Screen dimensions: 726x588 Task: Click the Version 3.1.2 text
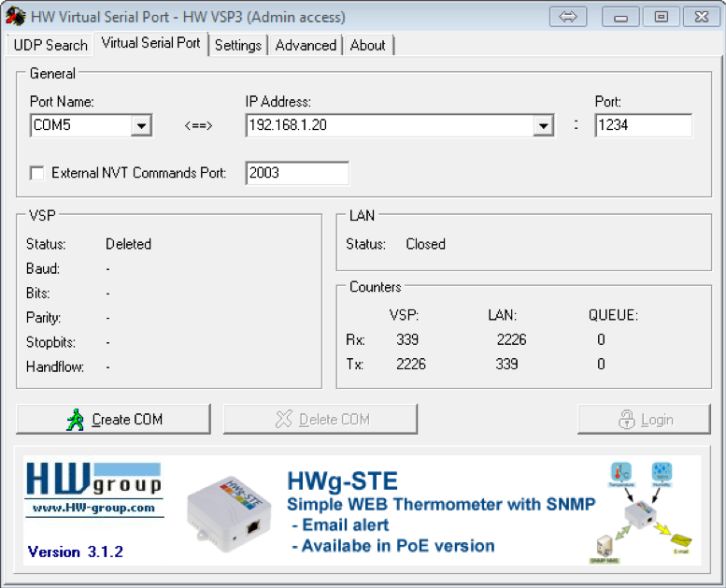click(x=76, y=552)
